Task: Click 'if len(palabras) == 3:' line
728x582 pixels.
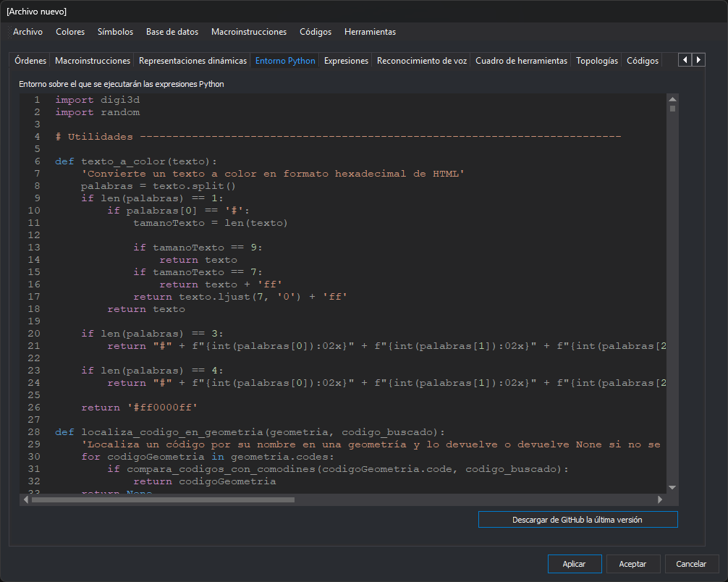Action: pos(152,334)
